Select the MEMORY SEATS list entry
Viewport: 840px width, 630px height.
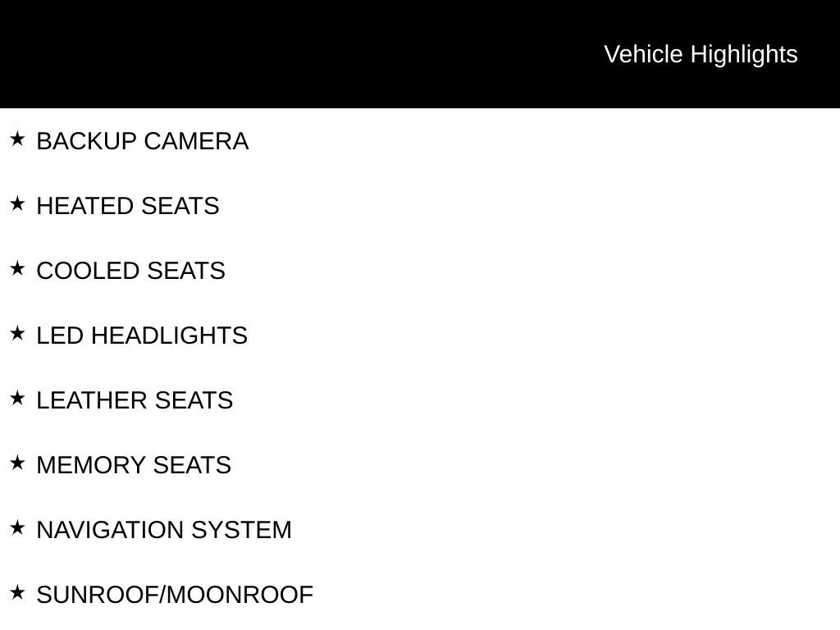click(134, 465)
